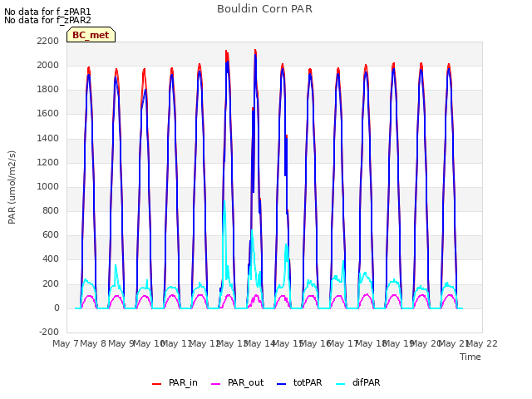Click the y-axis tick 600
Viewport: 532px width, 399px height.
51,234
